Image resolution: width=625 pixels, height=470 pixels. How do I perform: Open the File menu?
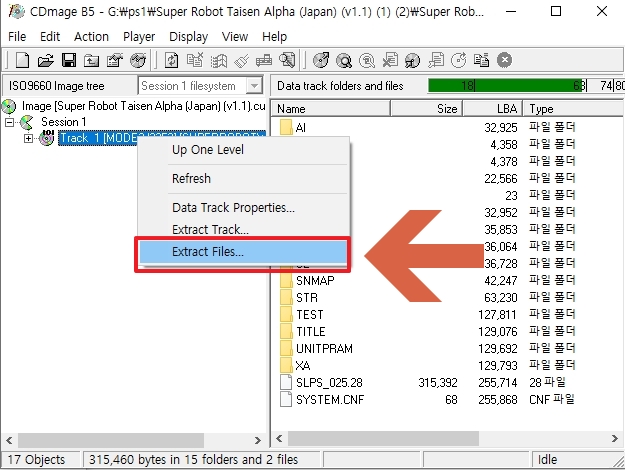click(x=17, y=37)
